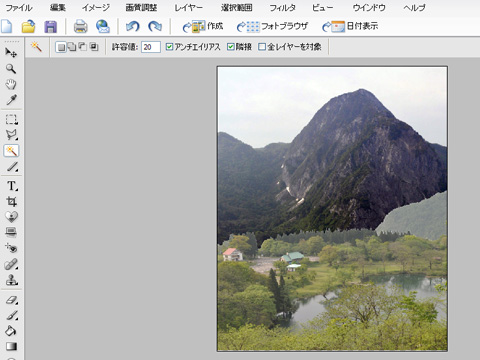Click the 作成 create button
This screenshot has height=360, width=480.
click(203, 26)
